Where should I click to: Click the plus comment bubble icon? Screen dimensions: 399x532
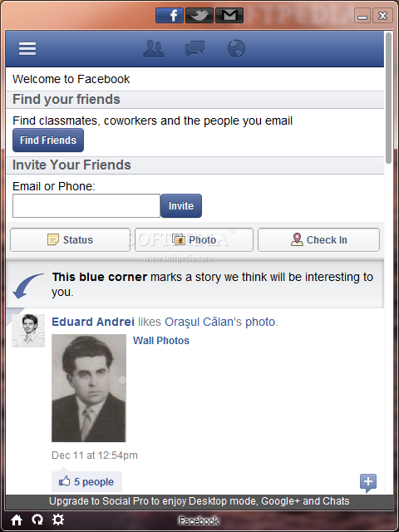coord(368,482)
